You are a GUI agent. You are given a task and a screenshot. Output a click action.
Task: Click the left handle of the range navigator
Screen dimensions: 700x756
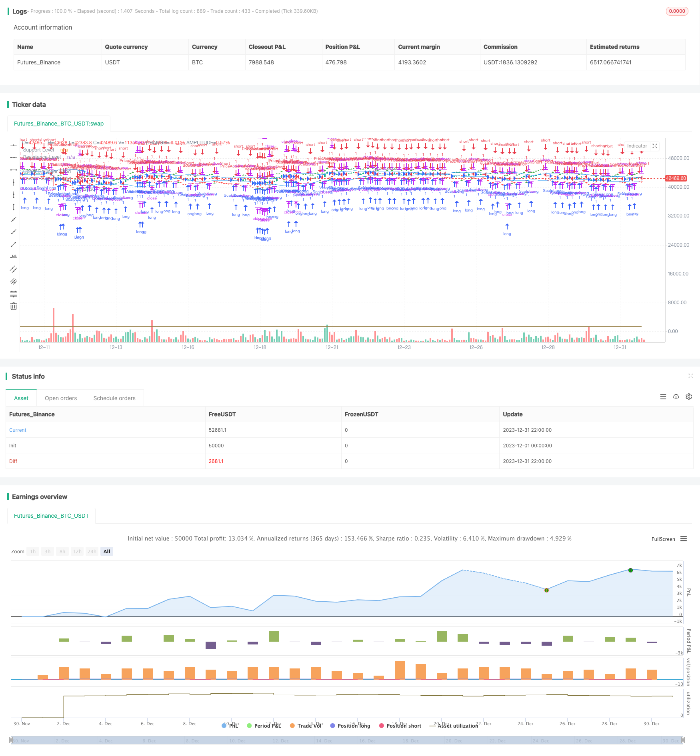11,740
